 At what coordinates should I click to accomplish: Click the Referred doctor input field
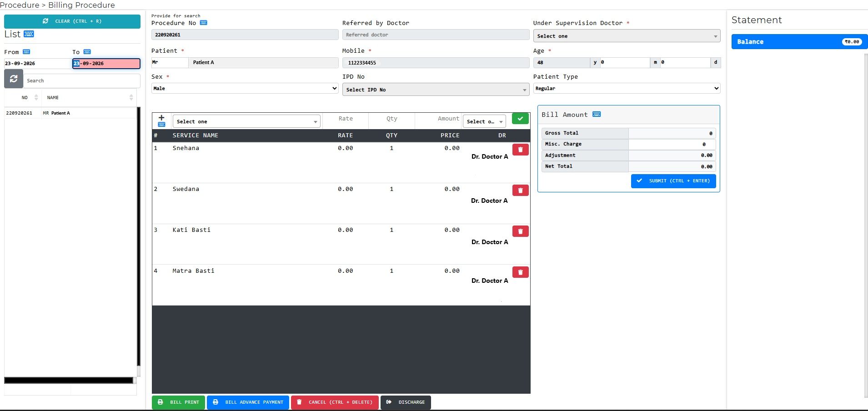click(x=436, y=35)
